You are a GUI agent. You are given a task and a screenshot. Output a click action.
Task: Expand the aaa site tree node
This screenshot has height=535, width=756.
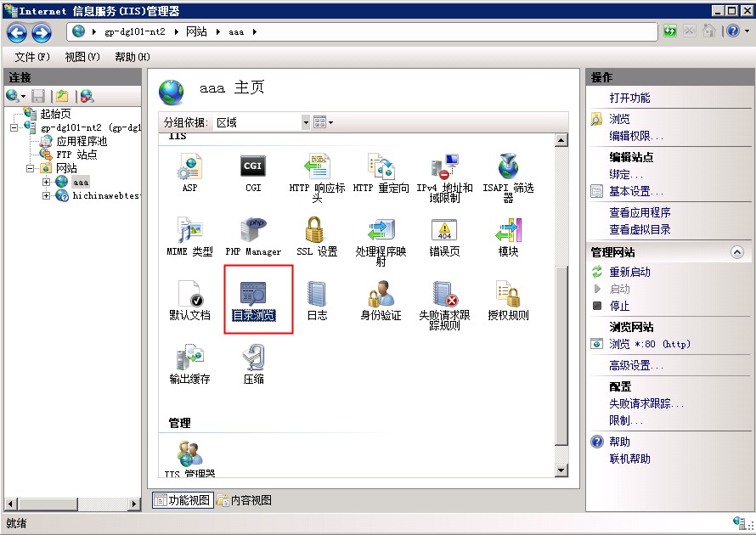coord(46,182)
